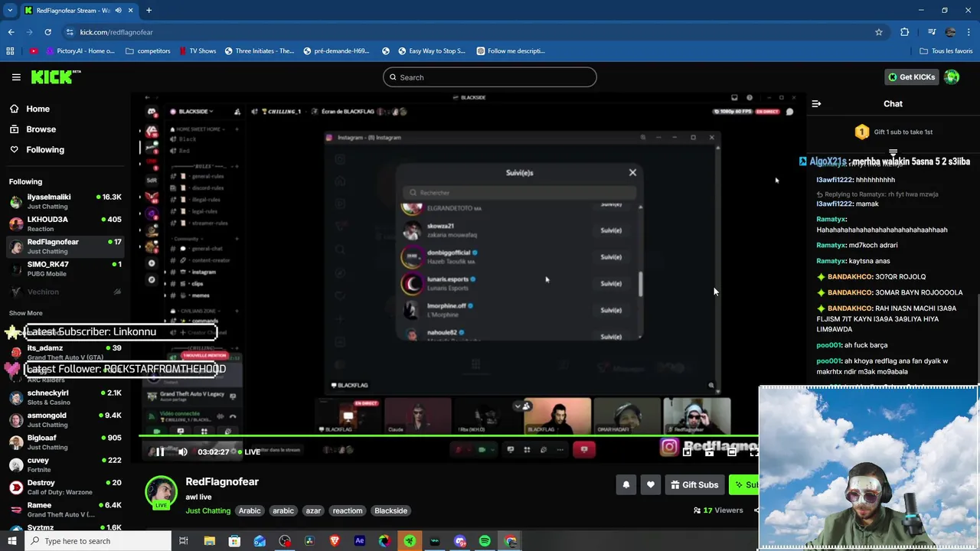Bookmark this page with the star icon

click(x=879, y=32)
